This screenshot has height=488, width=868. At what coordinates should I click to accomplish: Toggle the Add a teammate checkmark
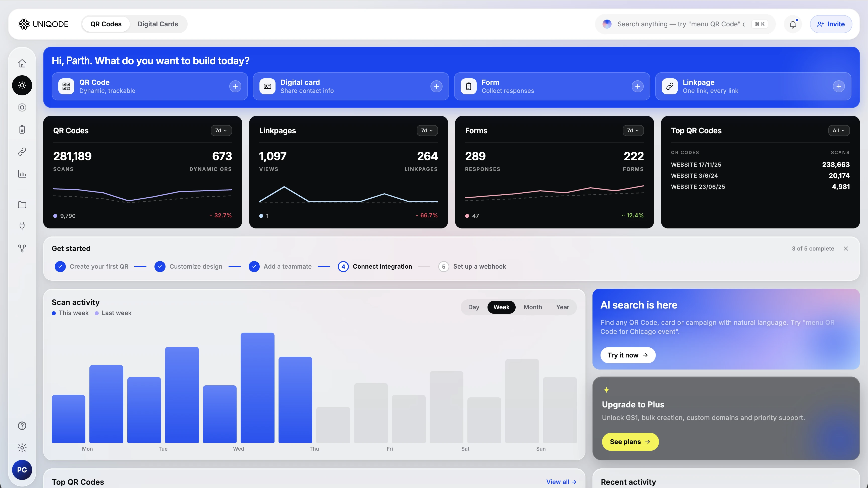[x=254, y=266]
